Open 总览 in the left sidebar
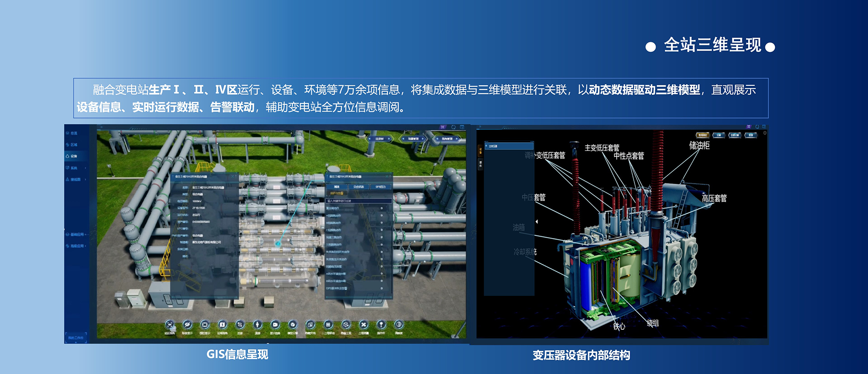The width and height of the screenshot is (868, 374). pos(73,133)
